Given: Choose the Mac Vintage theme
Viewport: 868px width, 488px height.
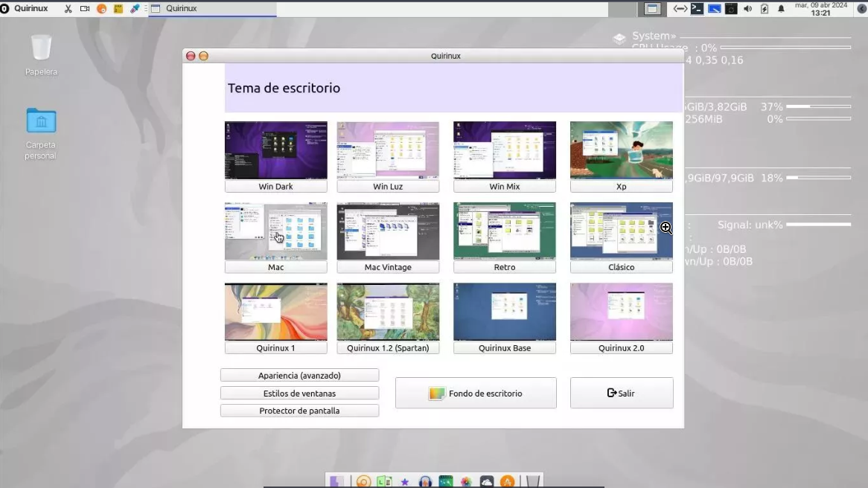Looking at the screenshot, I should click(x=388, y=231).
